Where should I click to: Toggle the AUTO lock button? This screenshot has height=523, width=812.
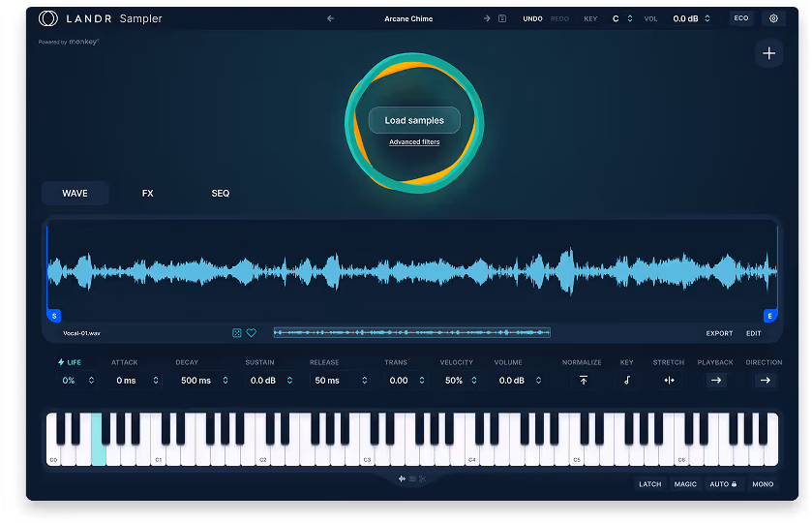[723, 484]
